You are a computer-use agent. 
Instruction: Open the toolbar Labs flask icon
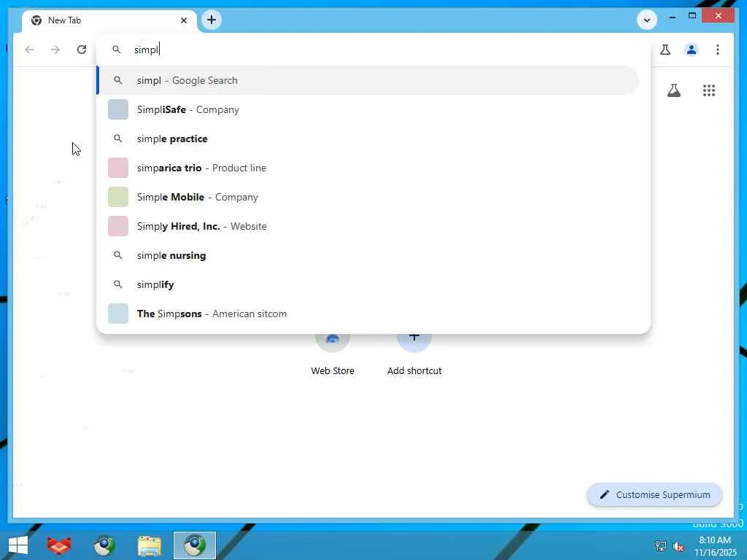click(665, 50)
